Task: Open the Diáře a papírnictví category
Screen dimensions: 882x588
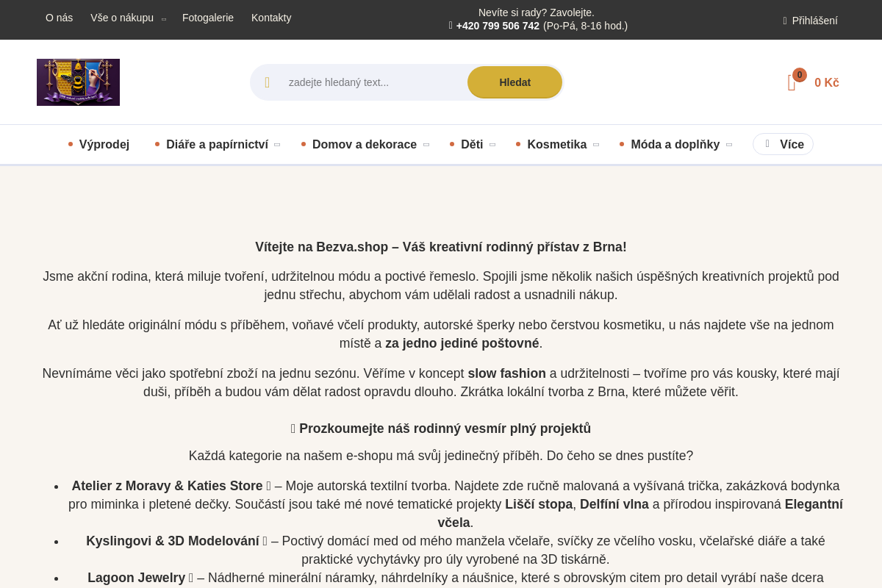Action: pyautogui.click(x=217, y=144)
